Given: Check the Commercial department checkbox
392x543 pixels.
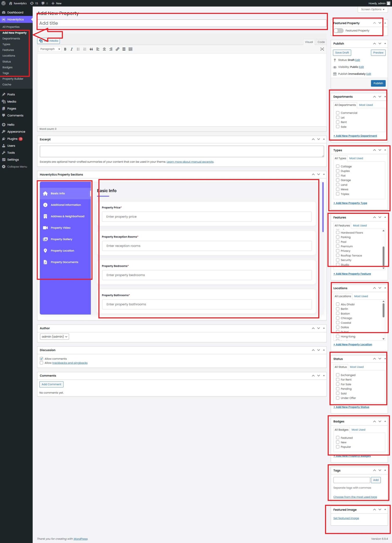Looking at the screenshot, I should (338, 113).
